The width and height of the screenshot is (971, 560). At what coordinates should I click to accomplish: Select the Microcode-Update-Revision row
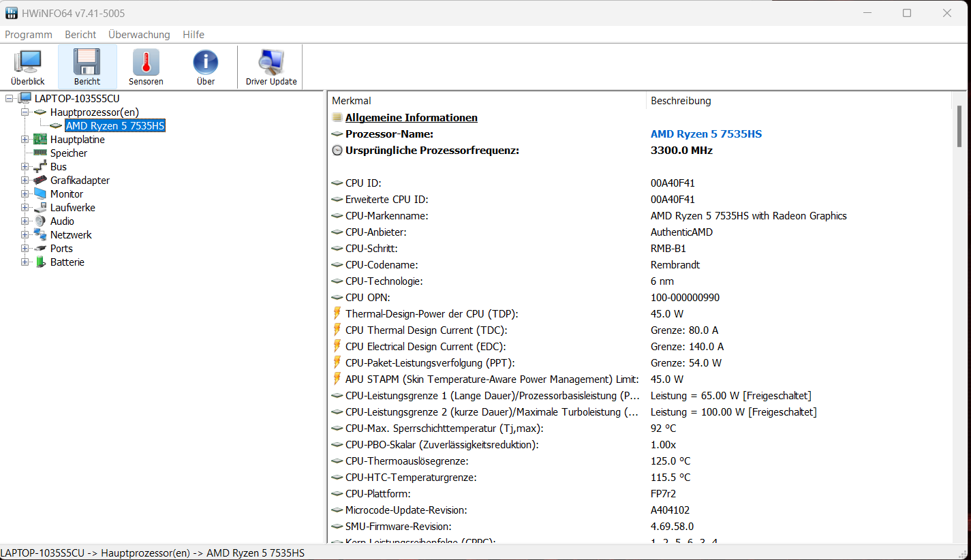click(x=641, y=510)
